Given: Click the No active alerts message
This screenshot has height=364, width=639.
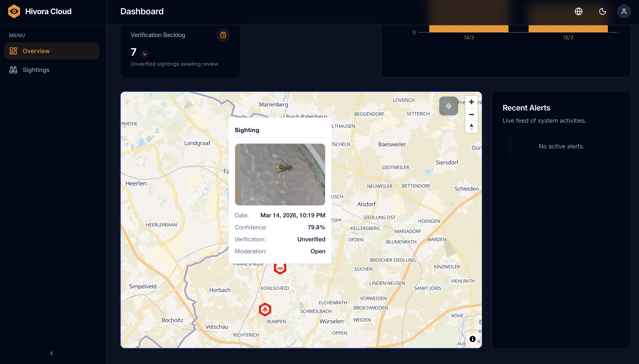Looking at the screenshot, I should pos(561,146).
